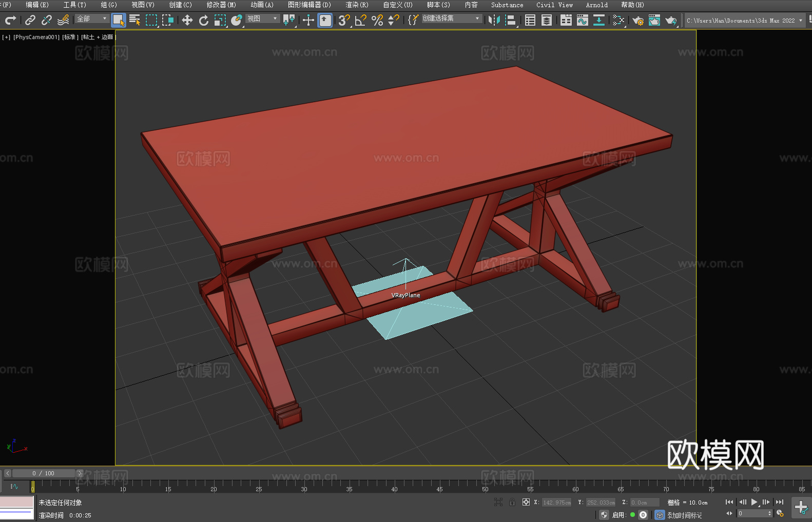
Task: Click the Render Production teapot icon
Action: point(671,20)
